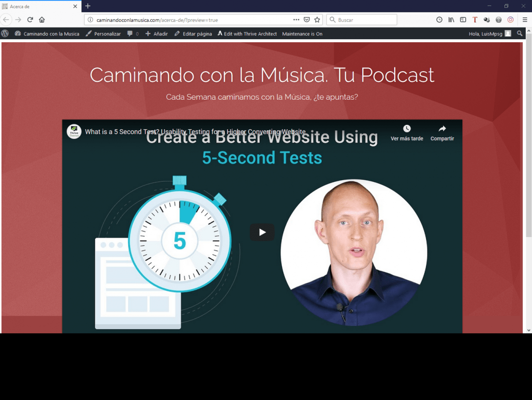This screenshot has width=532, height=400.
Task: Click Editar página in admin bar
Action: (193, 33)
